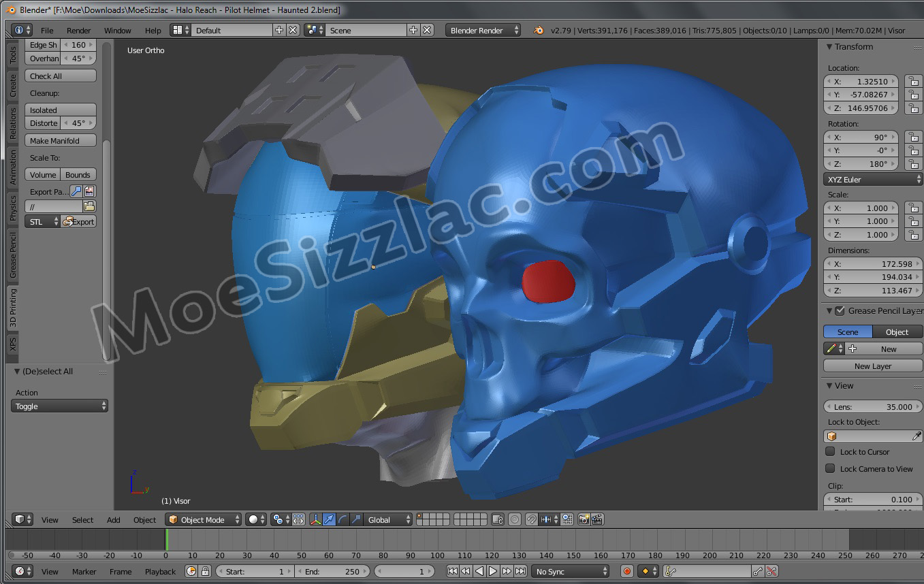Click the delete keyframe red X key icon

pos(771,571)
